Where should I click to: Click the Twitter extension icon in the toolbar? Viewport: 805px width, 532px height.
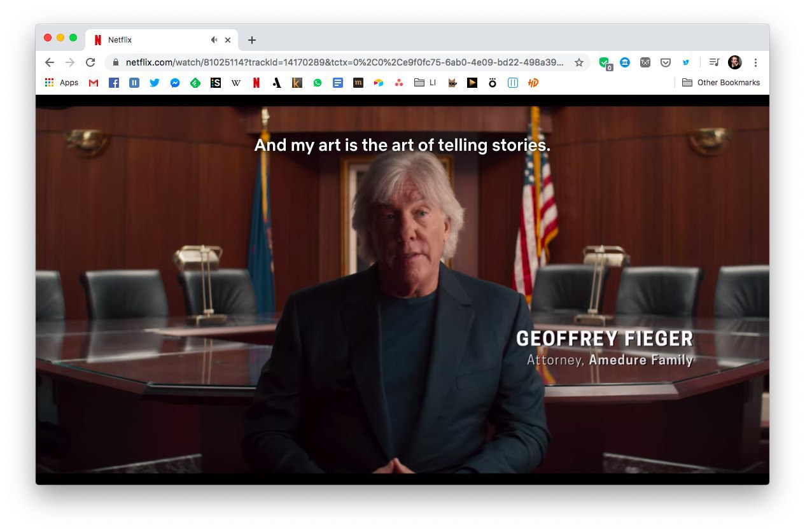(686, 62)
